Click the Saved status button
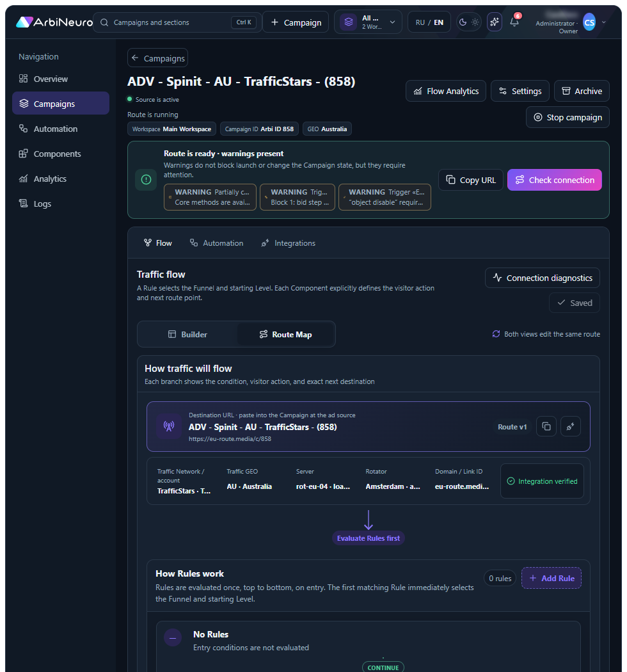Screen dimensions: 627x672 coord(575,303)
